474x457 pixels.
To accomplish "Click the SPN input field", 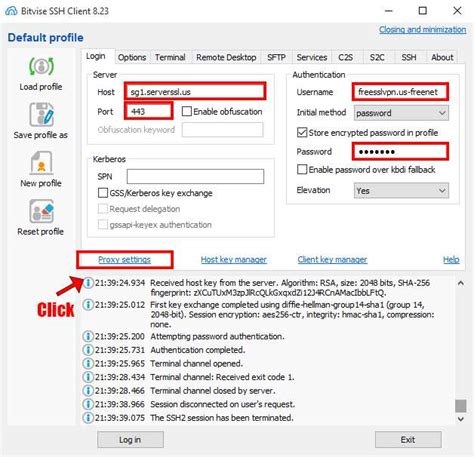I will [x=195, y=176].
